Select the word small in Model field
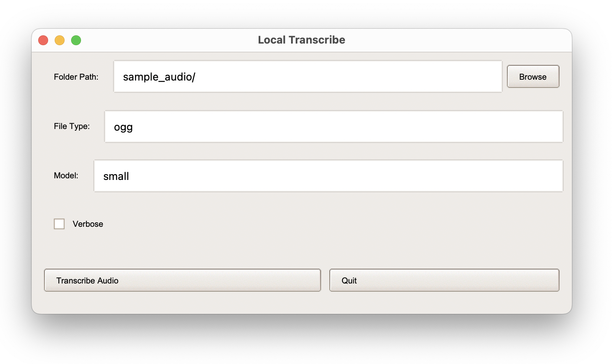Screen dimensions: 613x364 click(x=116, y=176)
